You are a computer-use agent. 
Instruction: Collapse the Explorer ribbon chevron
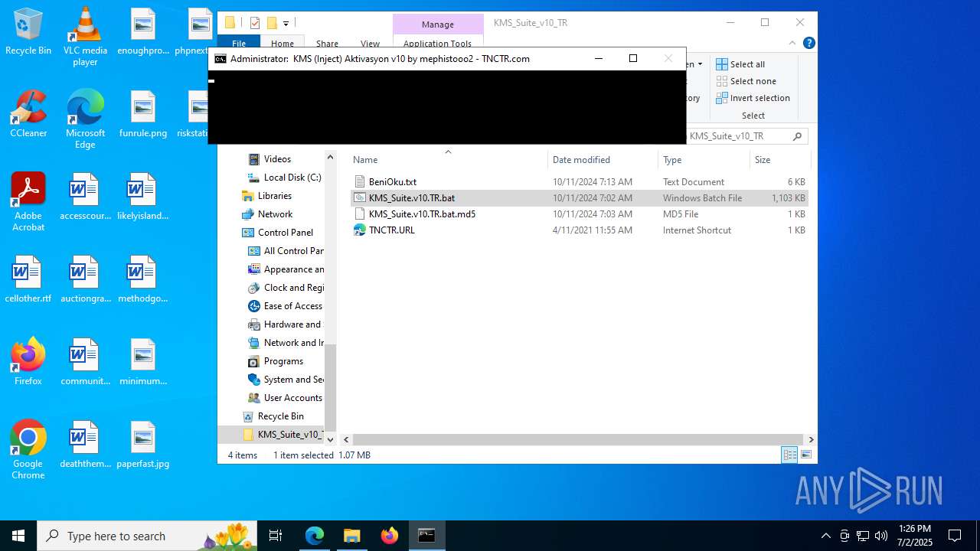pyautogui.click(x=792, y=44)
